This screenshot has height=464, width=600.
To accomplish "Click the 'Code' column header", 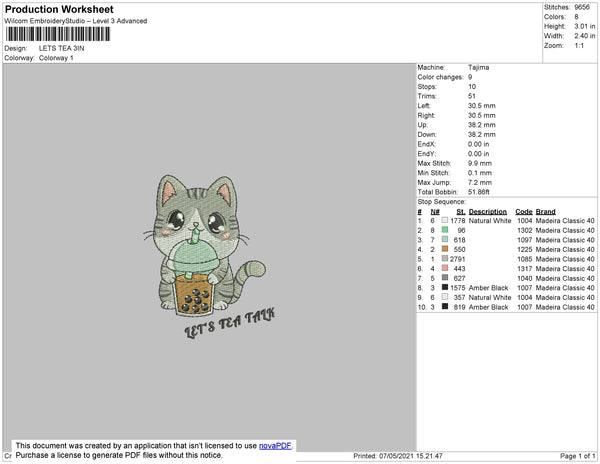I will coord(524,212).
